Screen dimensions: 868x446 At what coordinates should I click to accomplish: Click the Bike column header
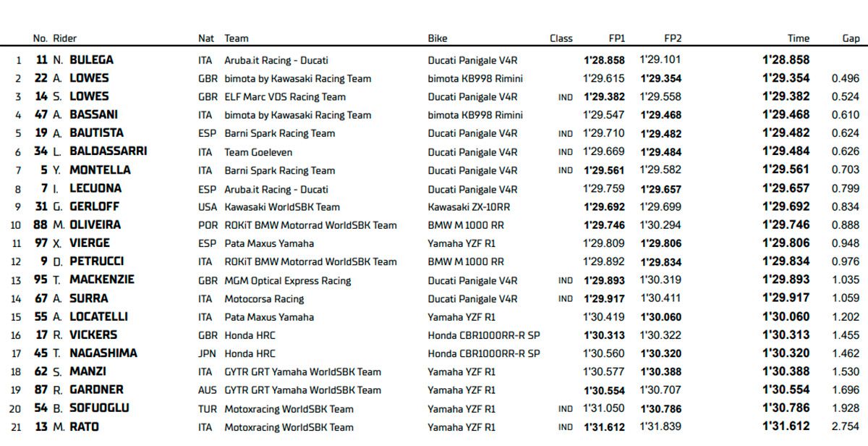point(438,38)
